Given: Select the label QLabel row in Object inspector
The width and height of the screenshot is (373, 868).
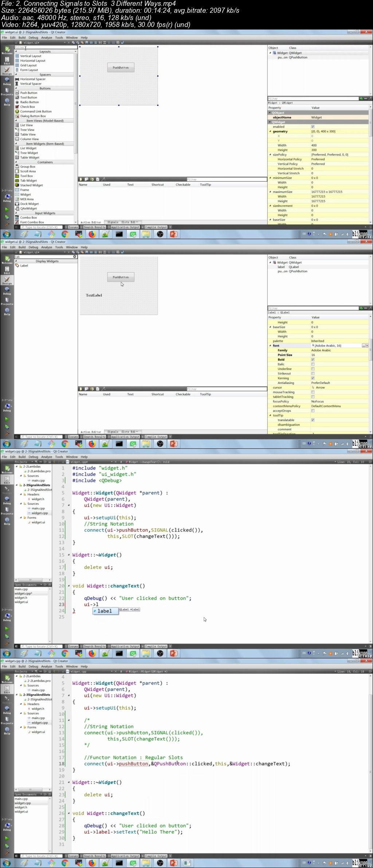Looking at the screenshot, I should (x=288, y=267).
